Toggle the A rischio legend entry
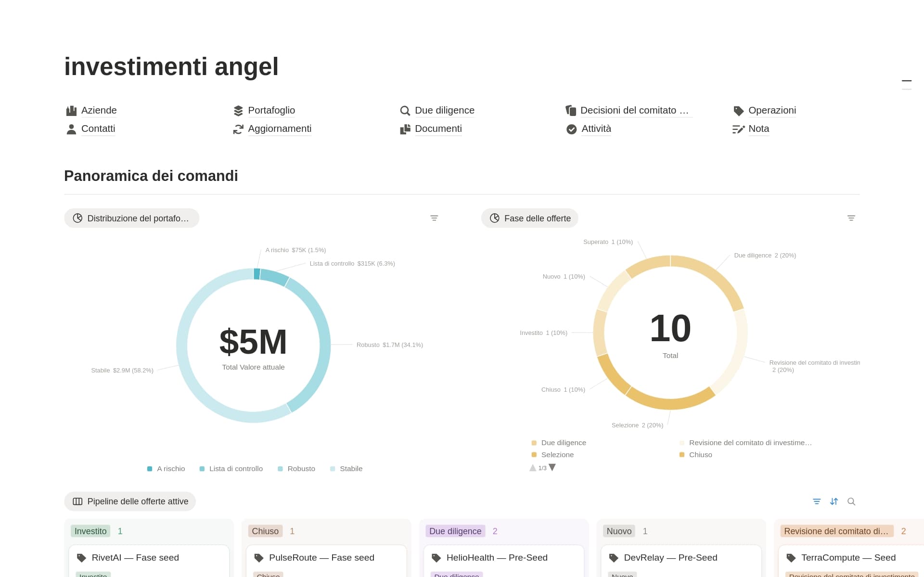The width and height of the screenshot is (924, 577). coord(166,469)
